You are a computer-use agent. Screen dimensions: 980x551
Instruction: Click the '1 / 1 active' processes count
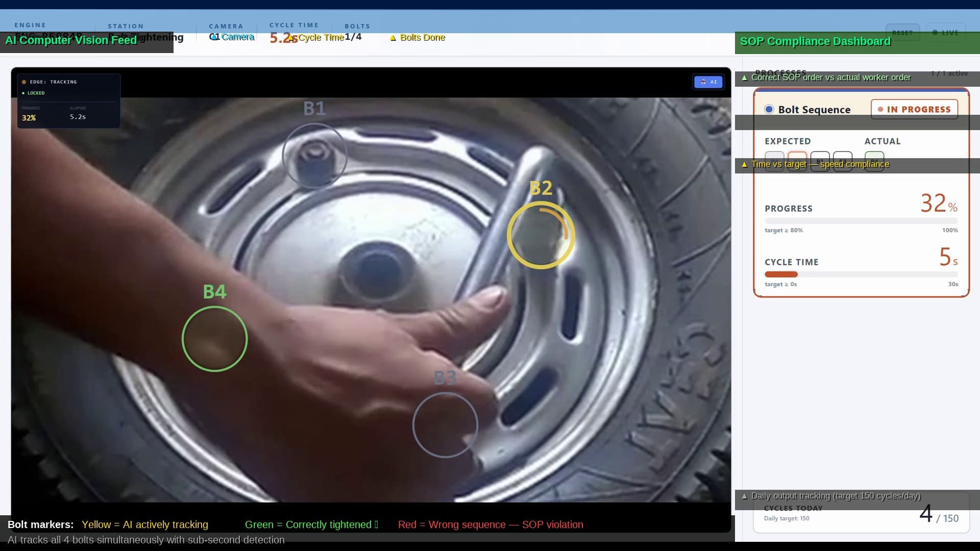(949, 73)
